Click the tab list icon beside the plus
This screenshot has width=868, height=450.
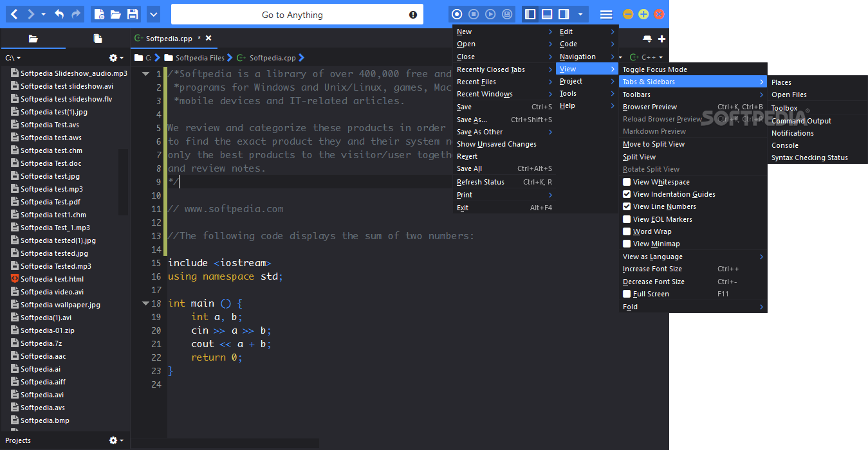(647, 39)
